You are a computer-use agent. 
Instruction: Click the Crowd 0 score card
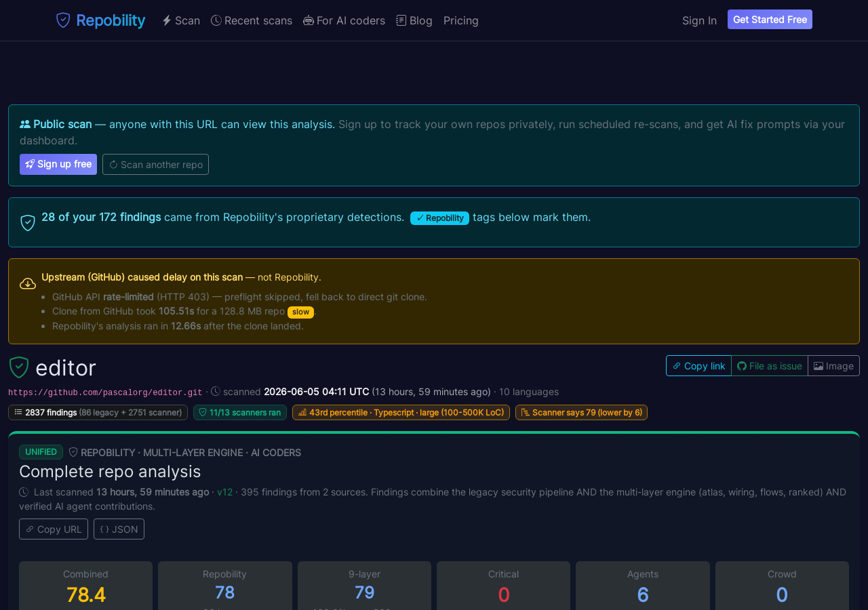coord(782,586)
